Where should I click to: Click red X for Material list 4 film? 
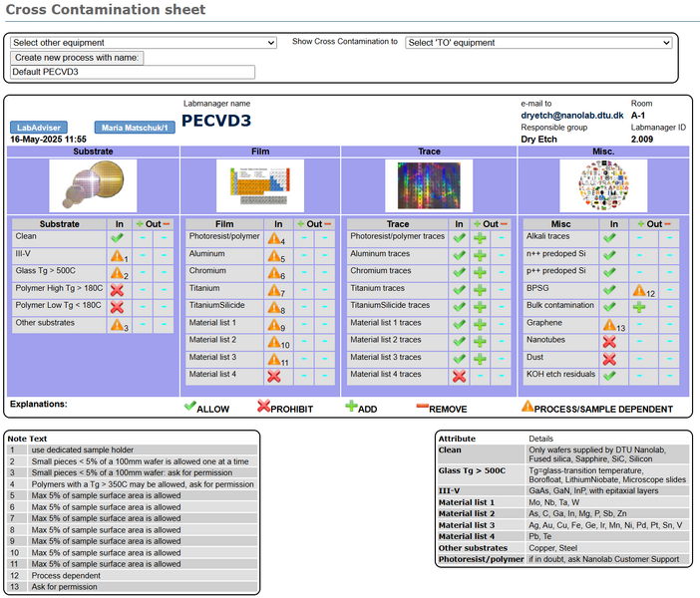click(275, 375)
